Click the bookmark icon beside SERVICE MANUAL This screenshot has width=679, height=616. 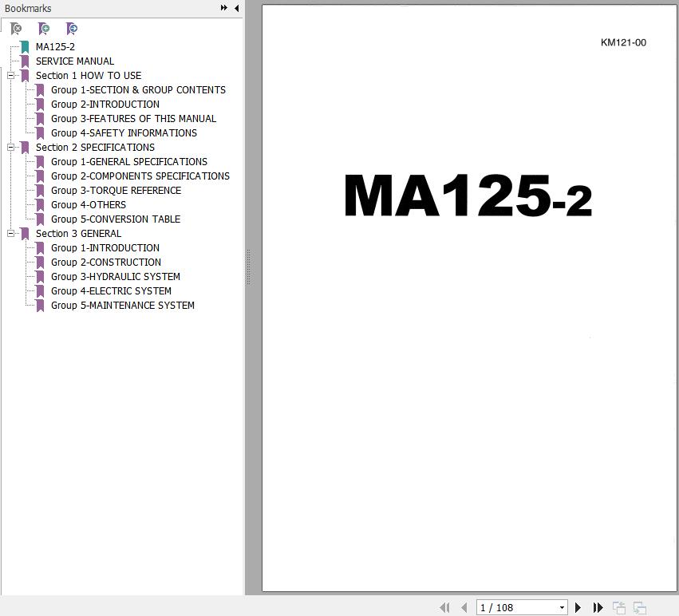pos(25,61)
